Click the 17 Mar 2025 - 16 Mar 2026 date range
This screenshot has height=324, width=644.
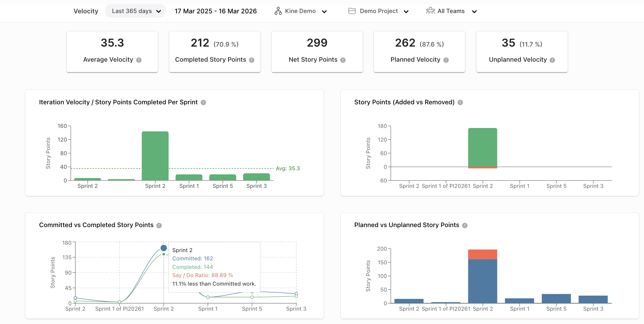[215, 11]
